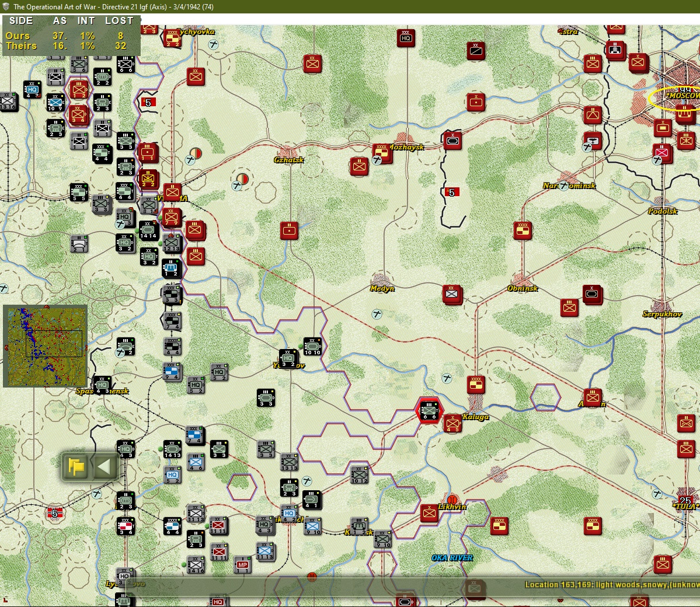Select the 10-12 infantry division
Viewport: 700px width, 607px height.
(359, 475)
